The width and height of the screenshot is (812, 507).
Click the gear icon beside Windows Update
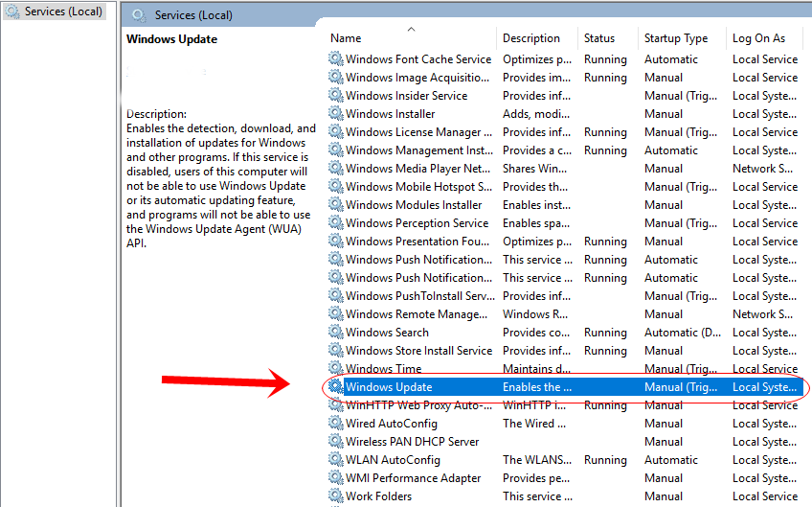tap(335, 386)
